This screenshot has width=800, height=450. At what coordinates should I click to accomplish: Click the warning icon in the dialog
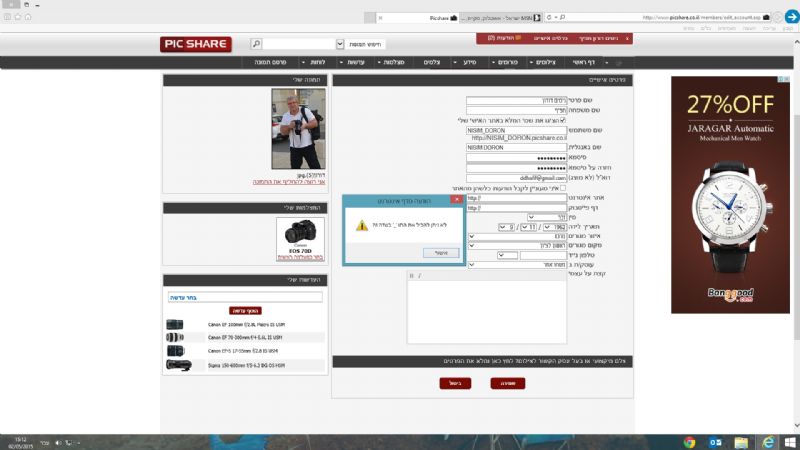pyautogui.click(x=361, y=226)
